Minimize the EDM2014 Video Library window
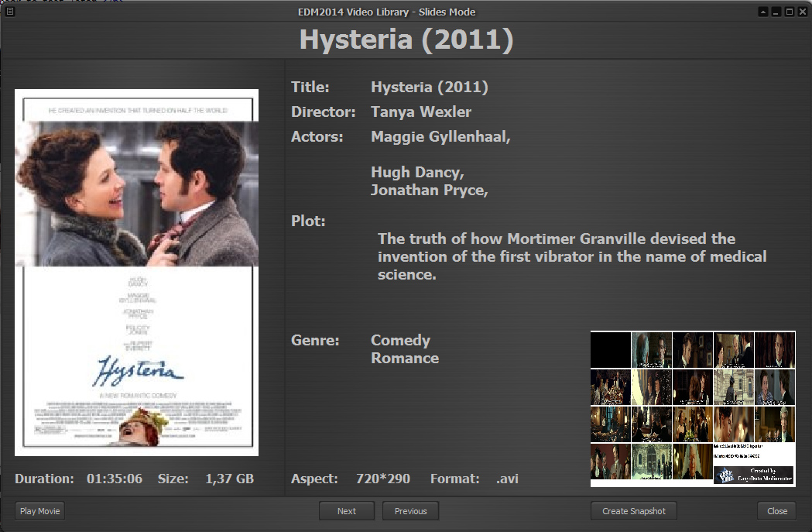The image size is (812, 532). [x=776, y=12]
